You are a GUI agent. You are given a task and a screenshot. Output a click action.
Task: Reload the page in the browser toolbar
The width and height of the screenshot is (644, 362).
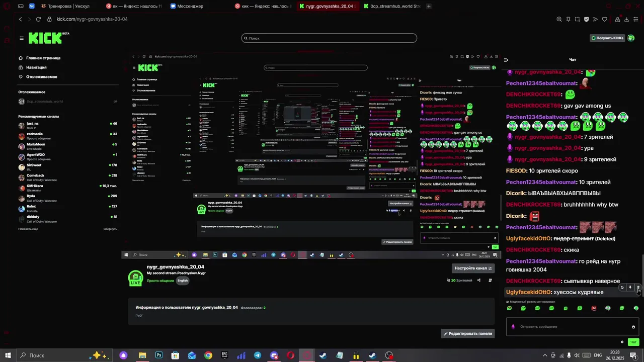(38, 19)
